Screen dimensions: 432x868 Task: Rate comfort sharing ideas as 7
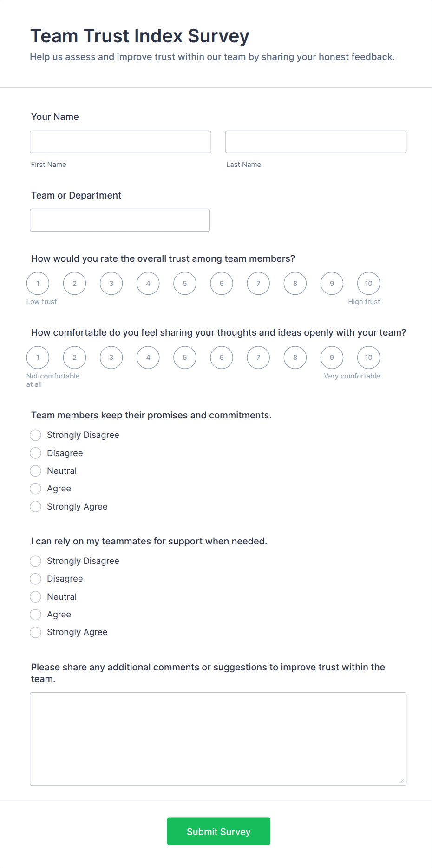tap(258, 358)
